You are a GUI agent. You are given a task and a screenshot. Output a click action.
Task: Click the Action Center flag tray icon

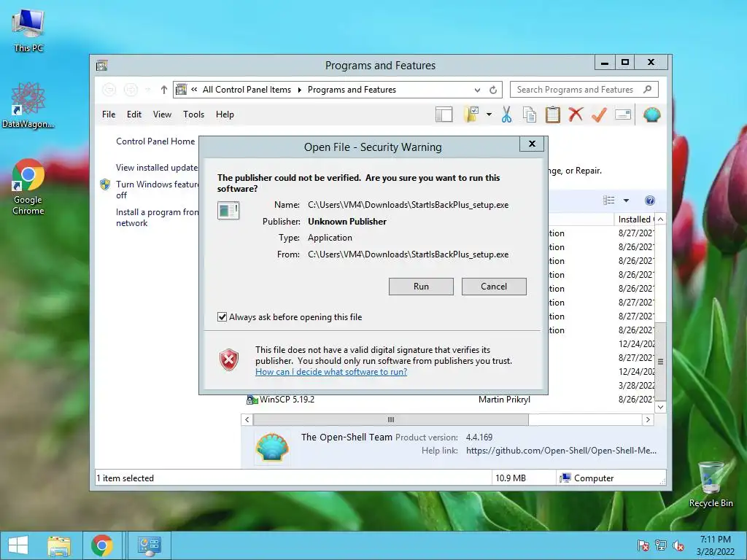click(643, 545)
